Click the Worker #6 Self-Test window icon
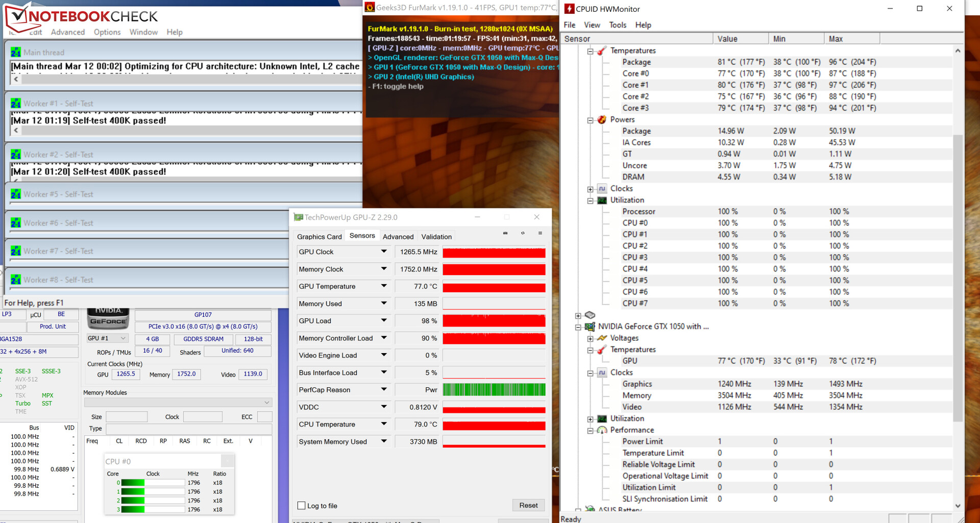This screenshot has height=523, width=980. point(16,222)
